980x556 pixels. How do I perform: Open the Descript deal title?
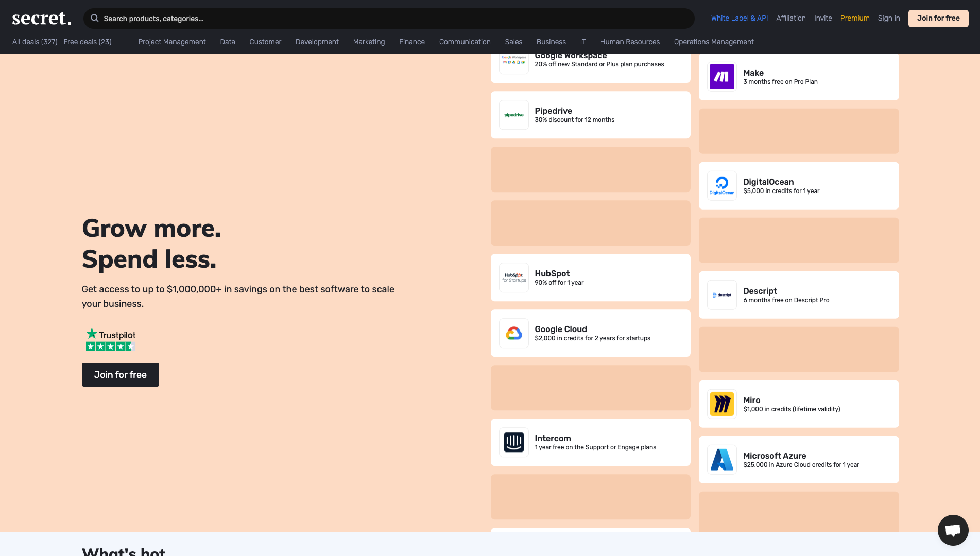coord(760,291)
